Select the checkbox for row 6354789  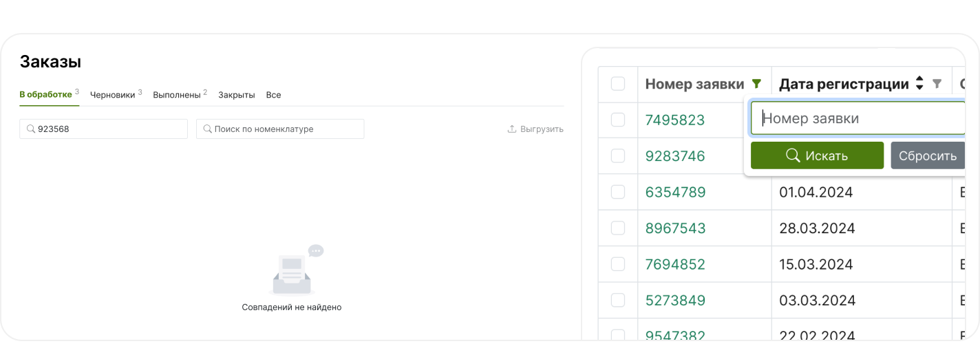pos(618,192)
